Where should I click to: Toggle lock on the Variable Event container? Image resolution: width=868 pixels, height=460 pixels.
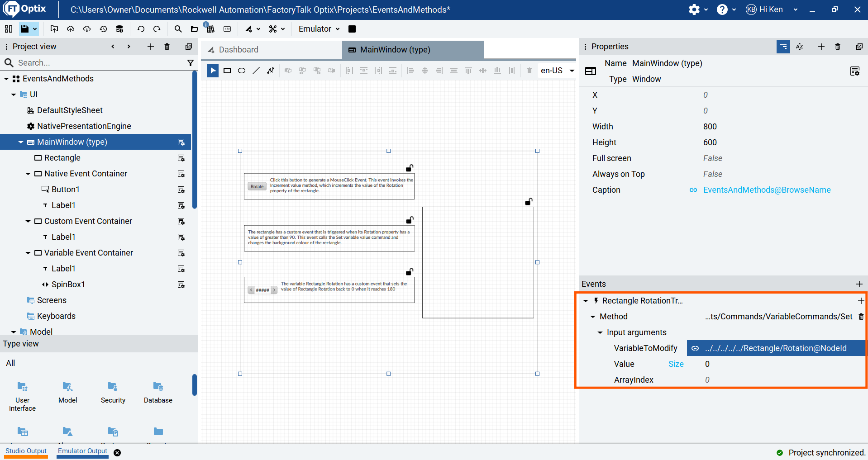tap(410, 271)
